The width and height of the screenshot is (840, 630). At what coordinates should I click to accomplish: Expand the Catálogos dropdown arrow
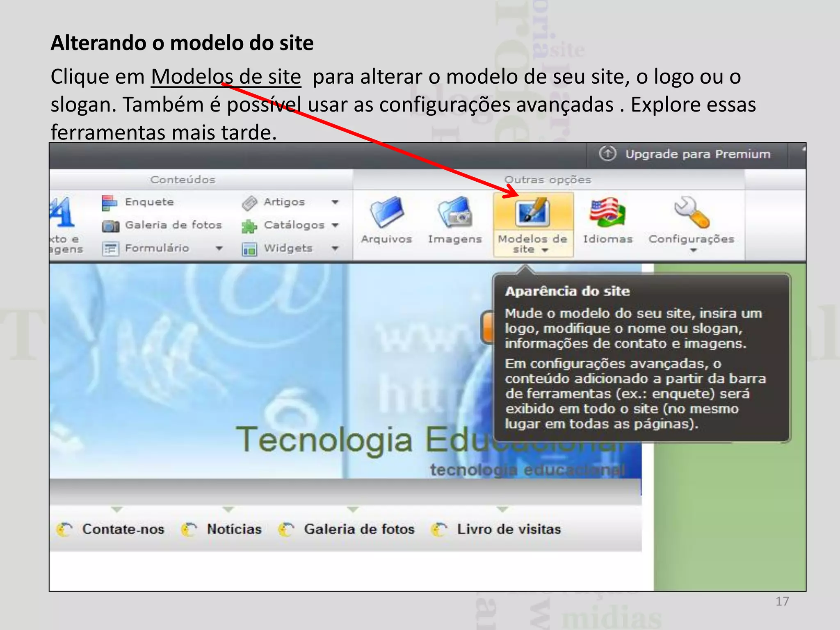[335, 225]
